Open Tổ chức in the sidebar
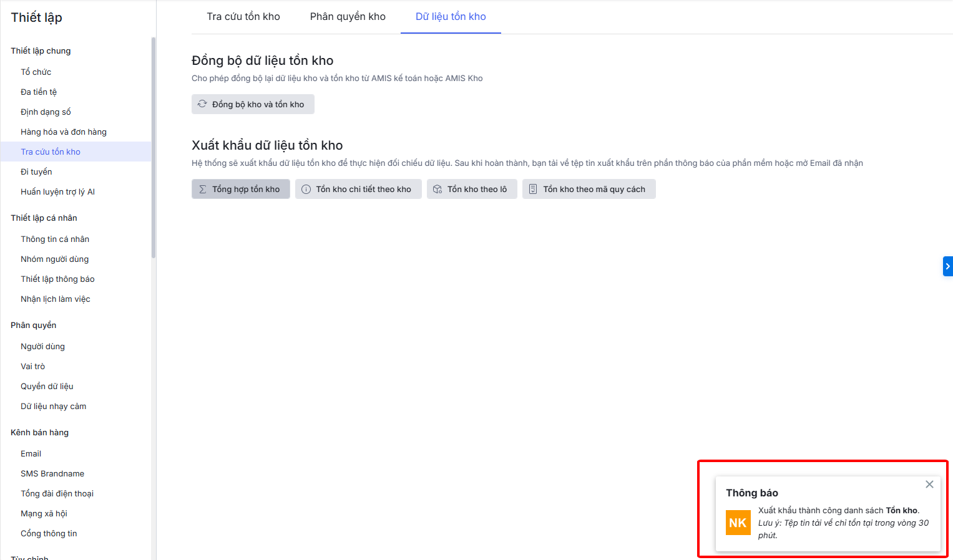 point(36,72)
